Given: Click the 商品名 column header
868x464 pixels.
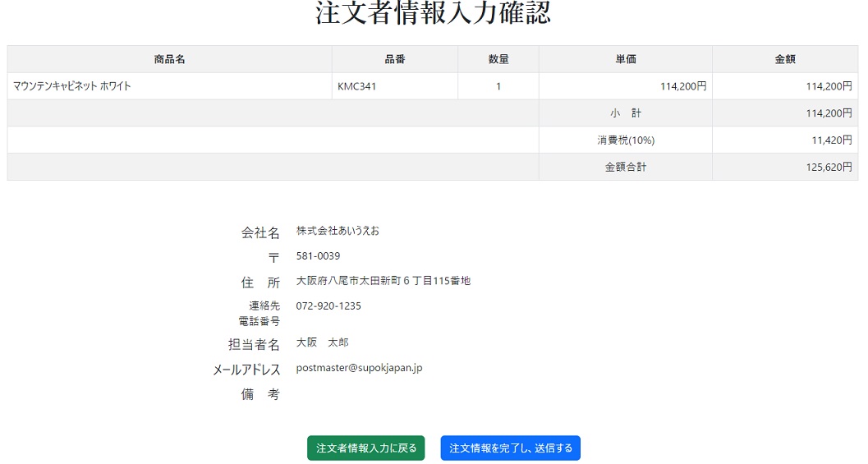Looking at the screenshot, I should tap(169, 59).
